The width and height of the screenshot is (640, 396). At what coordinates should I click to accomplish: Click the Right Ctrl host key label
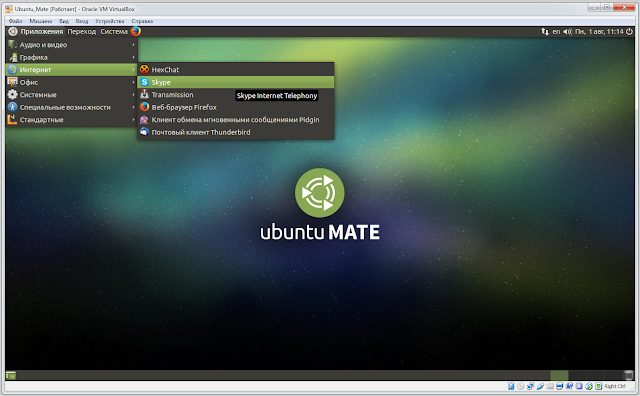tap(615, 386)
